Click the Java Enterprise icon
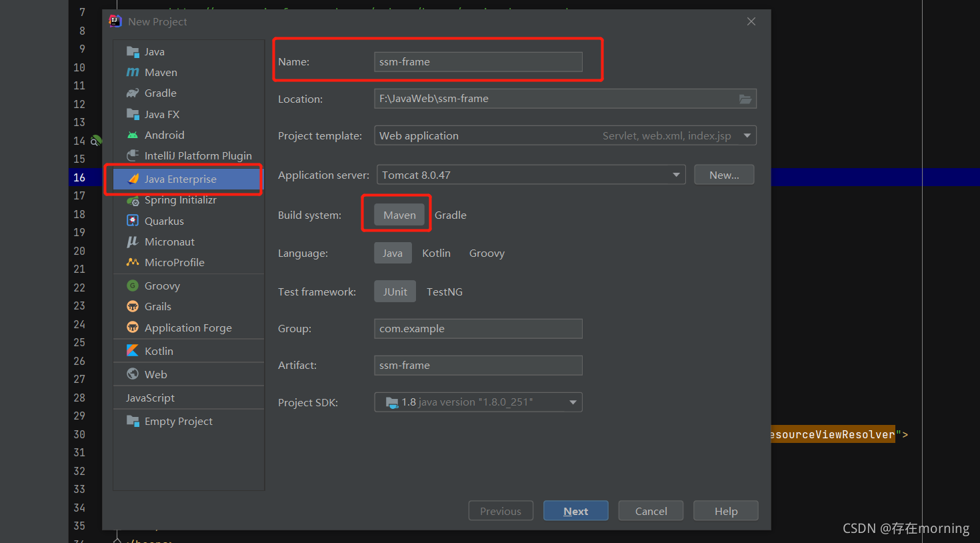 pos(133,179)
